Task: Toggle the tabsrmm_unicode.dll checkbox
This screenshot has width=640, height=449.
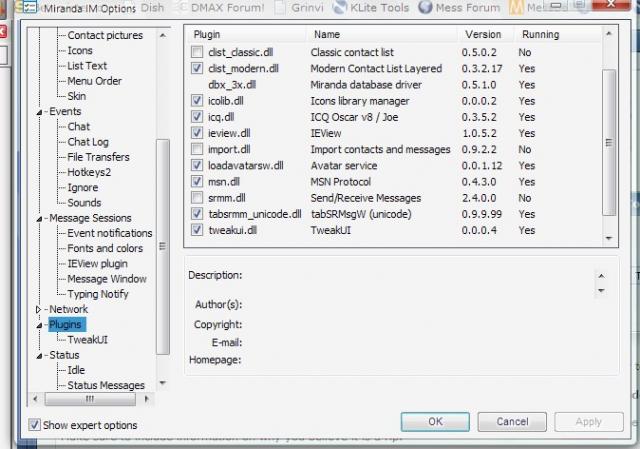Action: click(197, 213)
